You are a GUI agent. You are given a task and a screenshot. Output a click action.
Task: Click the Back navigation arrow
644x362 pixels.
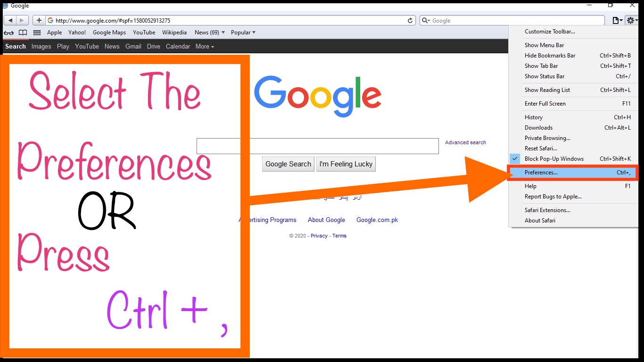[10, 21]
